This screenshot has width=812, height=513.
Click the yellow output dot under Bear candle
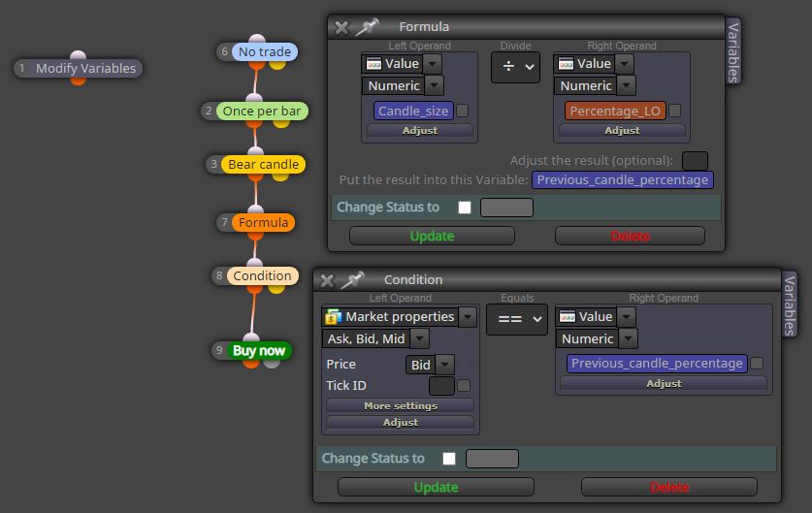280,177
